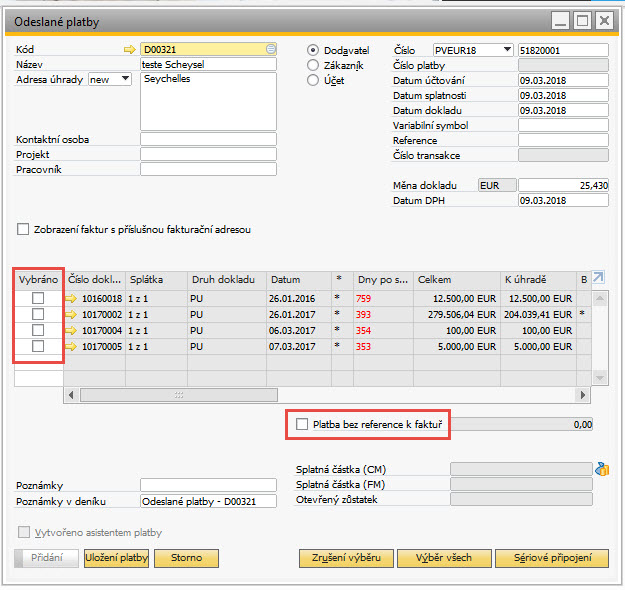Click the Uložení platby button
625x590 pixels.
pyautogui.click(x=116, y=558)
